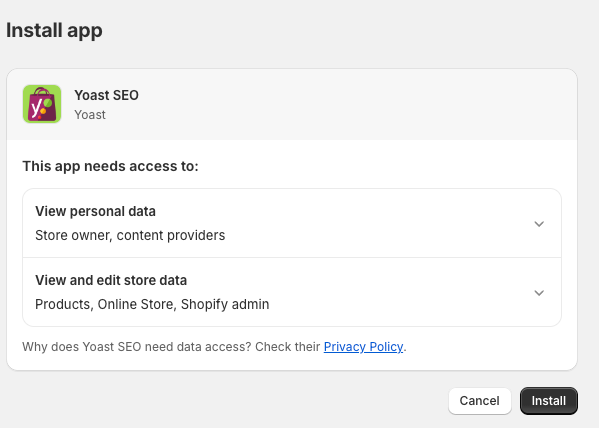This screenshot has height=428, width=599.
Task: Select the 'View personal data' heading
Action: pos(96,211)
